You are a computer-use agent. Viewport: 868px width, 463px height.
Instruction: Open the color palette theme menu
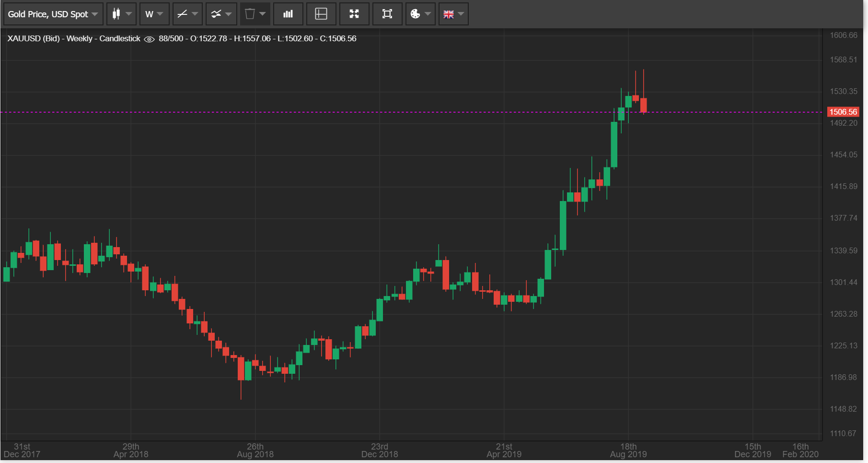[420, 14]
